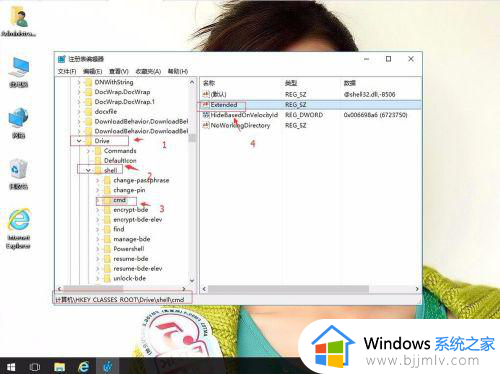Click the tree pane scroll-up arrow
This screenshot has width=500, height=374.
click(192, 82)
